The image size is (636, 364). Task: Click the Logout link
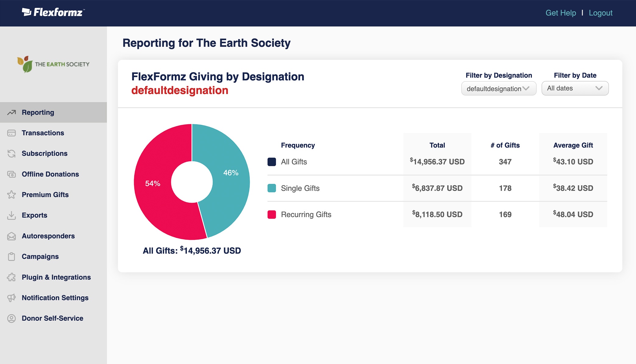[600, 13]
